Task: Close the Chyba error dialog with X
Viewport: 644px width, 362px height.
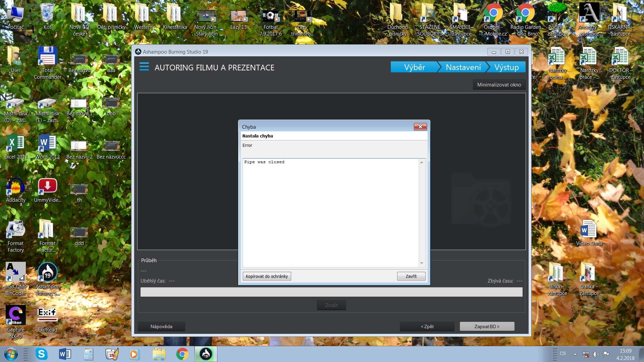Action: pyautogui.click(x=420, y=127)
